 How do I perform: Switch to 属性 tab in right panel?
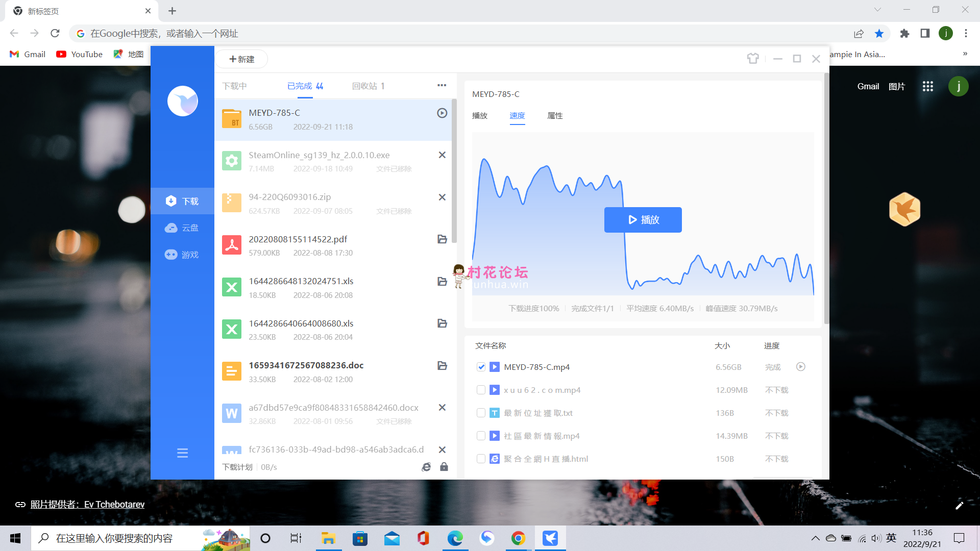pos(555,115)
